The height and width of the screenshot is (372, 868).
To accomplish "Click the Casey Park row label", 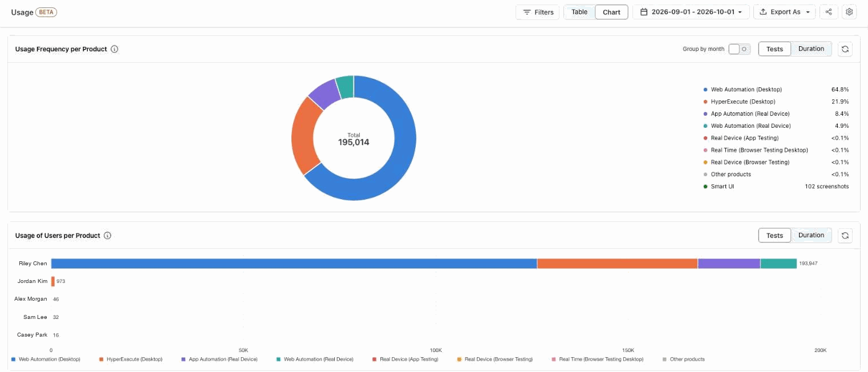I will (33, 335).
